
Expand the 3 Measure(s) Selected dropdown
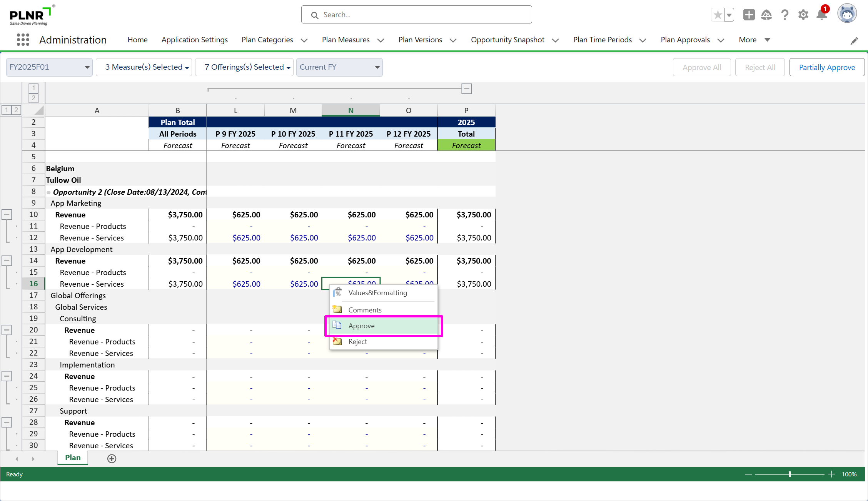tap(144, 67)
